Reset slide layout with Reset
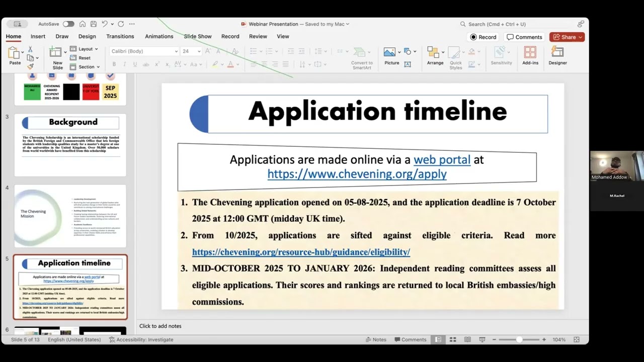 point(80,58)
